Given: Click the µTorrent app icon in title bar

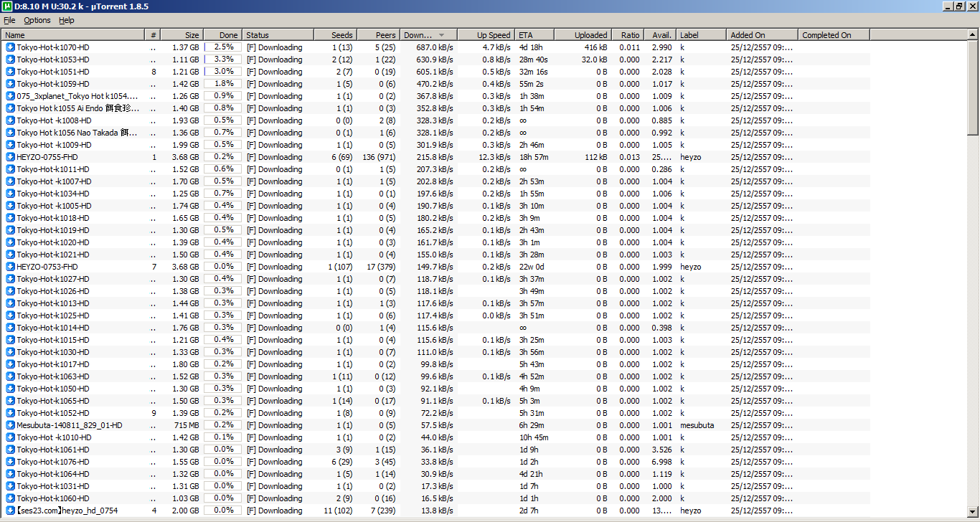Looking at the screenshot, I should [x=7, y=6].
